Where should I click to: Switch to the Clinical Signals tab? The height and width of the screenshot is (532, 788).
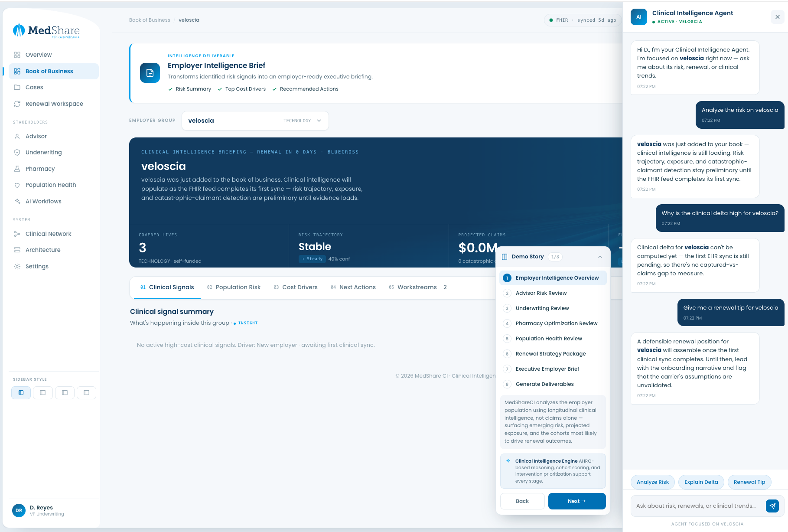[167, 287]
